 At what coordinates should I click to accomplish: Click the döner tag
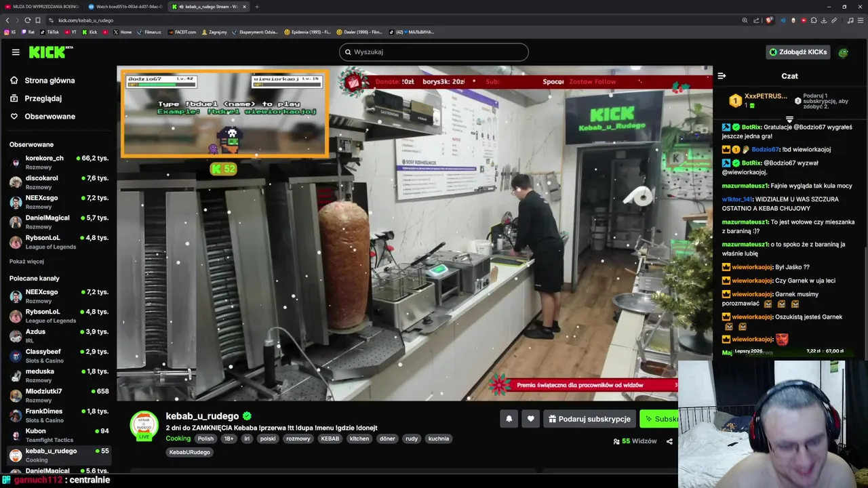(x=387, y=439)
